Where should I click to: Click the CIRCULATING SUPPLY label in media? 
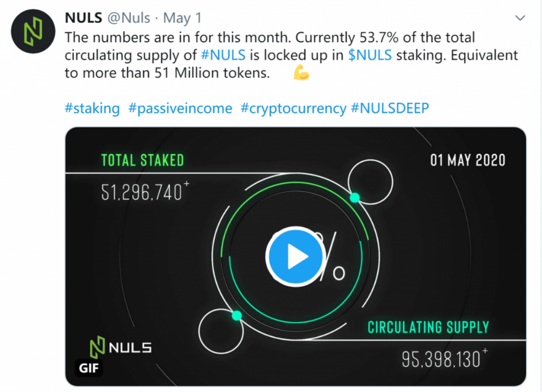click(428, 327)
